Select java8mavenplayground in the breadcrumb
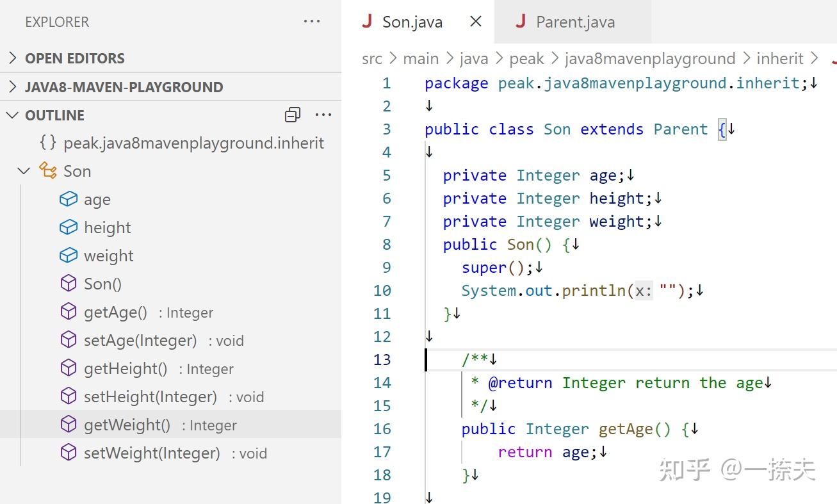Viewport: 837px width, 504px height. [650, 58]
